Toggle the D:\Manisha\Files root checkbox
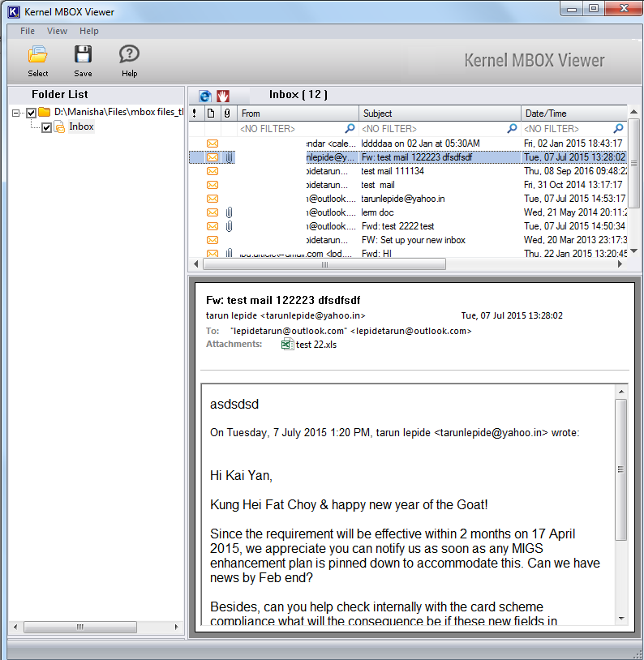 [x=31, y=113]
